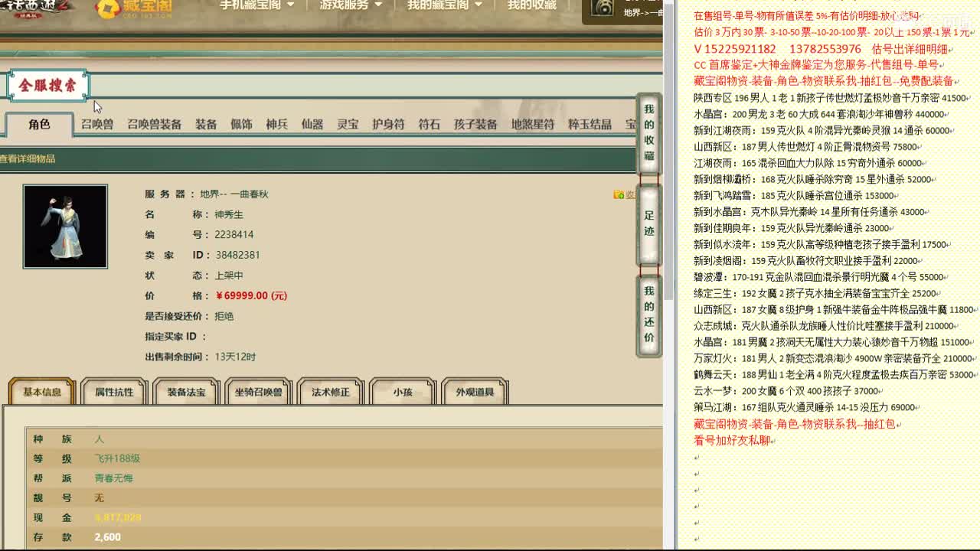This screenshot has height=551, width=980.
Task: Switch to the 召唤兽 category tab
Action: pos(97,124)
